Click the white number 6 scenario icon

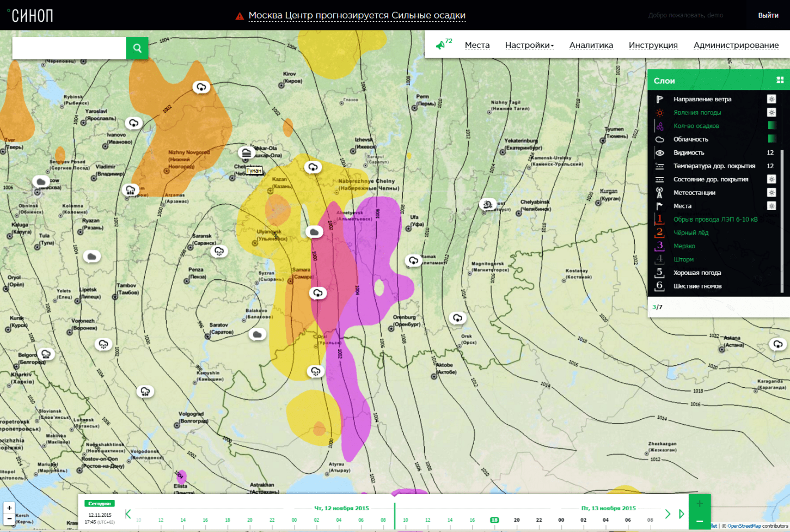(x=659, y=286)
